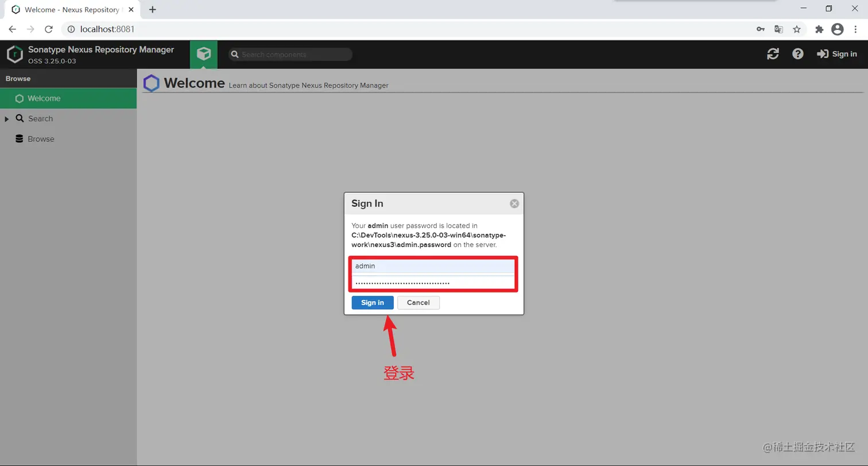Focus the Search components field
868x466 pixels.
[x=290, y=55]
